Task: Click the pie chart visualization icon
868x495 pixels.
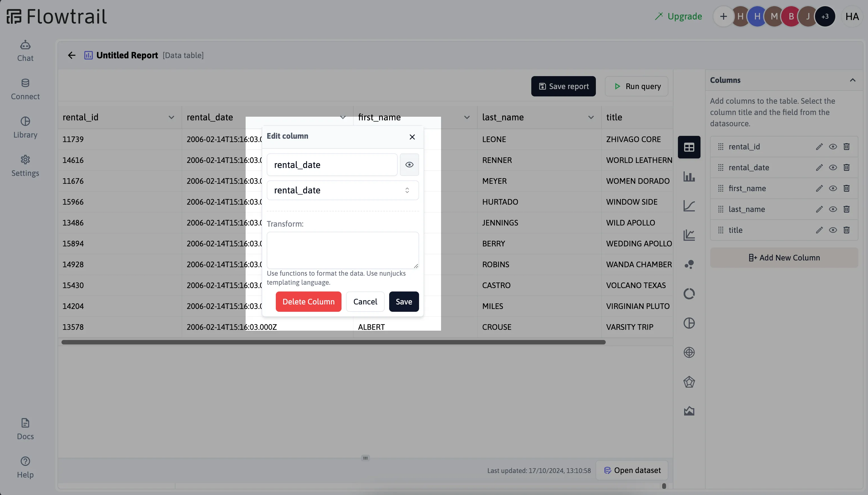Action: [x=689, y=323]
